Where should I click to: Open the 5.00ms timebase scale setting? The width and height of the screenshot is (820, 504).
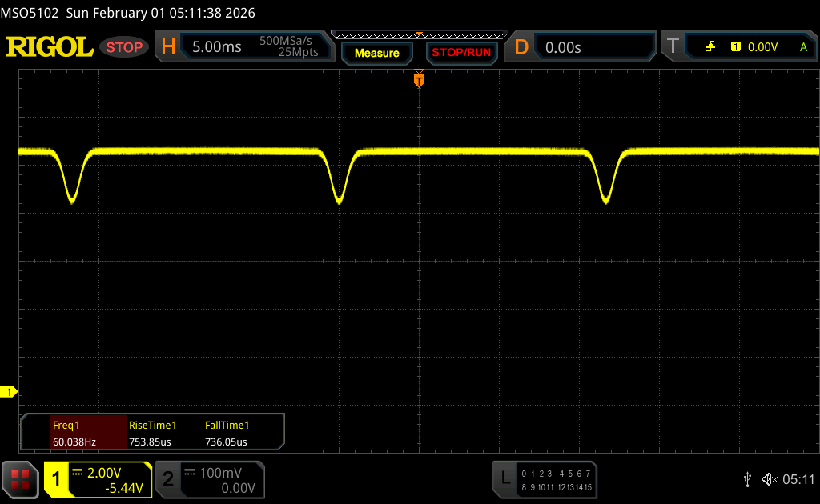(x=217, y=47)
